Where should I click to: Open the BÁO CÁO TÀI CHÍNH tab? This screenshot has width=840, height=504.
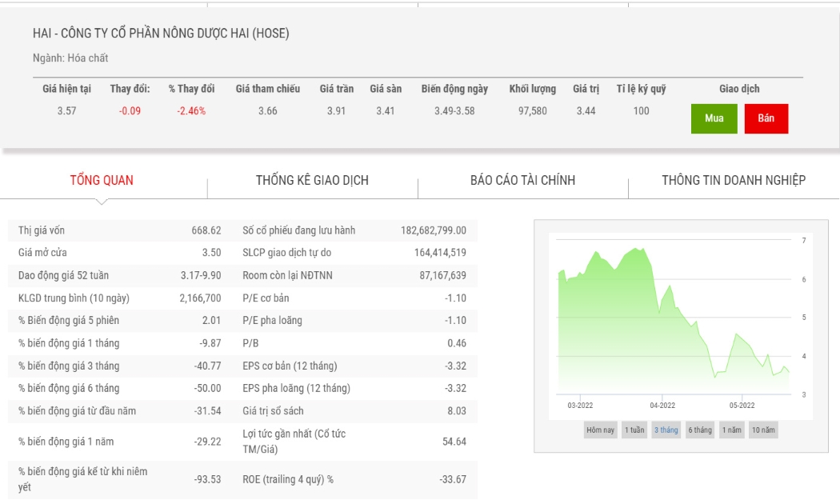[523, 181]
